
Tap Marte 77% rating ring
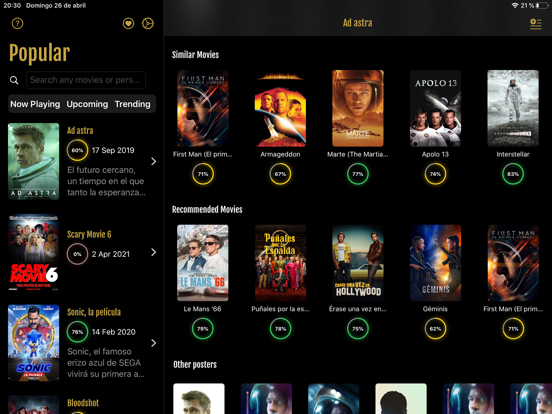pos(358,174)
